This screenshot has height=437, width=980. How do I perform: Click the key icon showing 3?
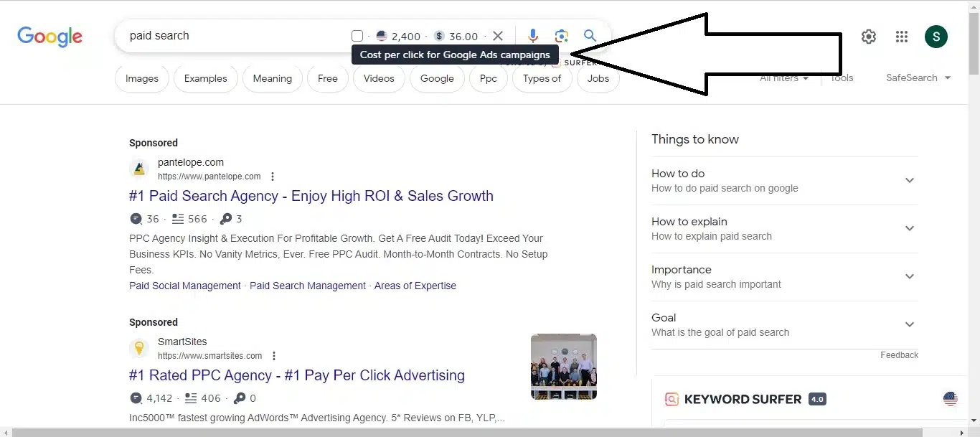[226, 219]
